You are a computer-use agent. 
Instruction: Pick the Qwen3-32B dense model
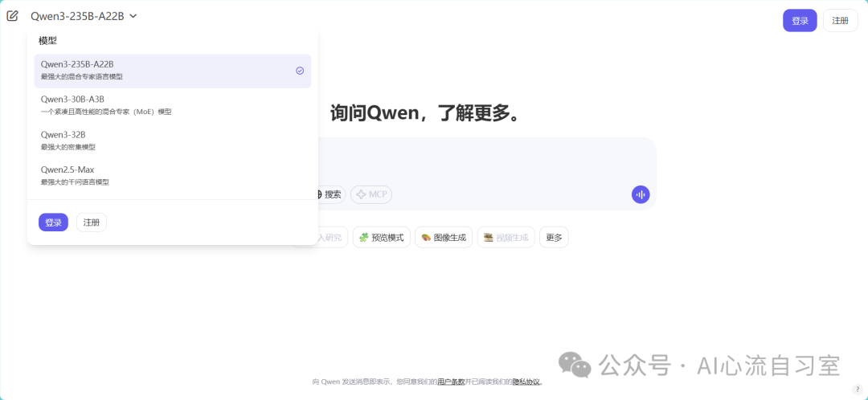coord(172,141)
